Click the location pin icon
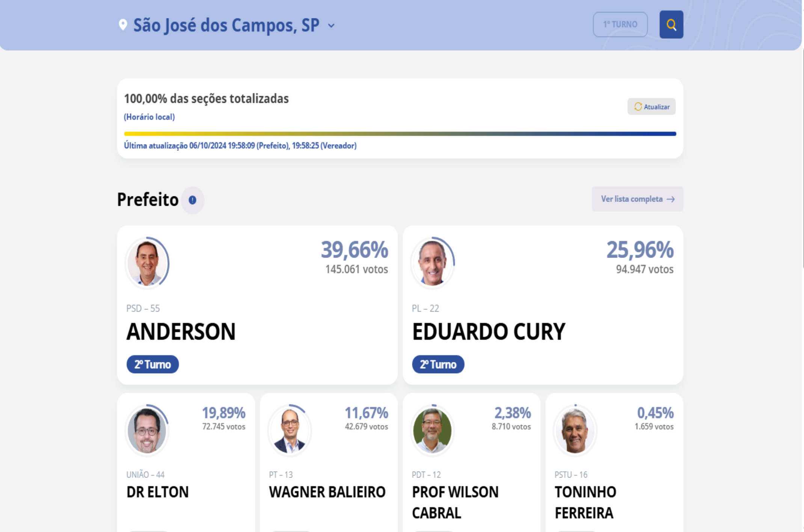804x532 pixels. click(x=123, y=25)
